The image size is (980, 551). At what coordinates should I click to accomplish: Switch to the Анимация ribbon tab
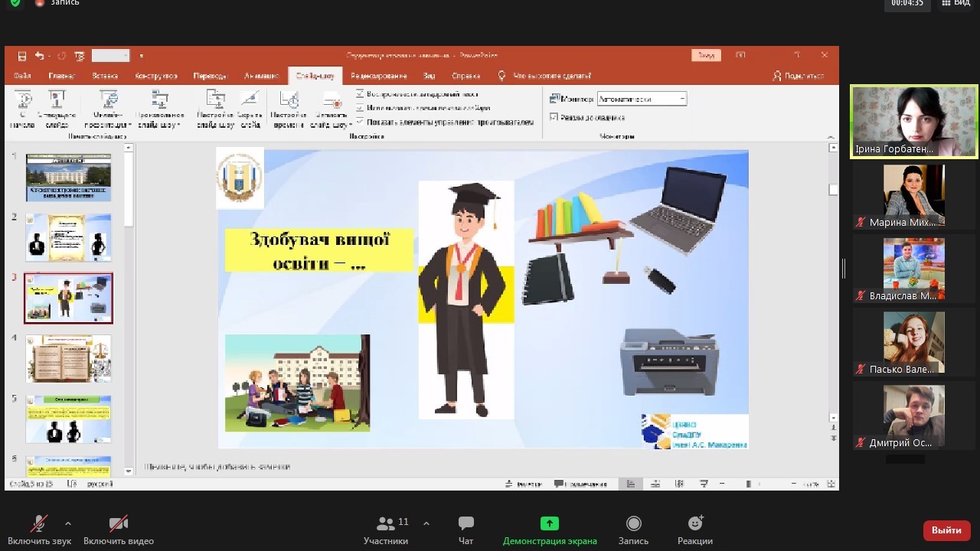pos(261,76)
